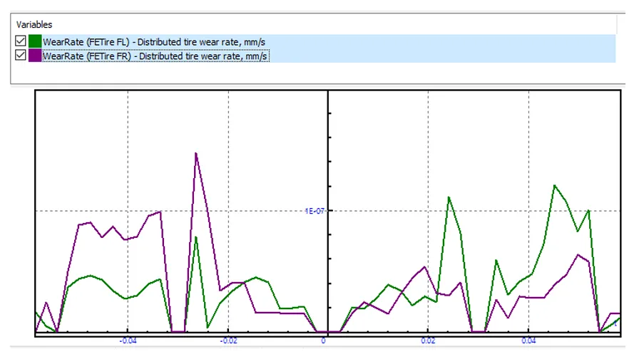The height and width of the screenshot is (359, 644).
Task: Click the 0.02 x-axis tick label
Action: click(x=426, y=340)
